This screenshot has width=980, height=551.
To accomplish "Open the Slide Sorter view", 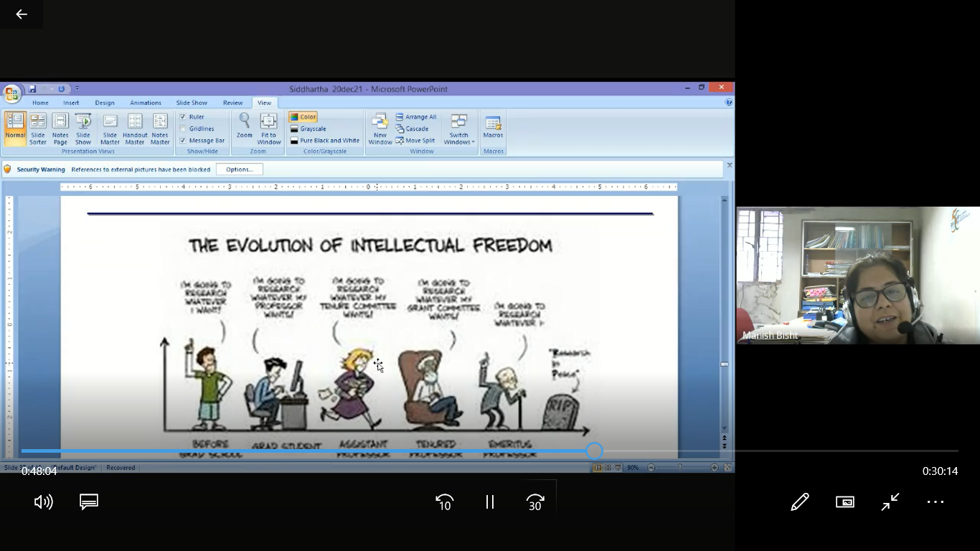I will [38, 129].
